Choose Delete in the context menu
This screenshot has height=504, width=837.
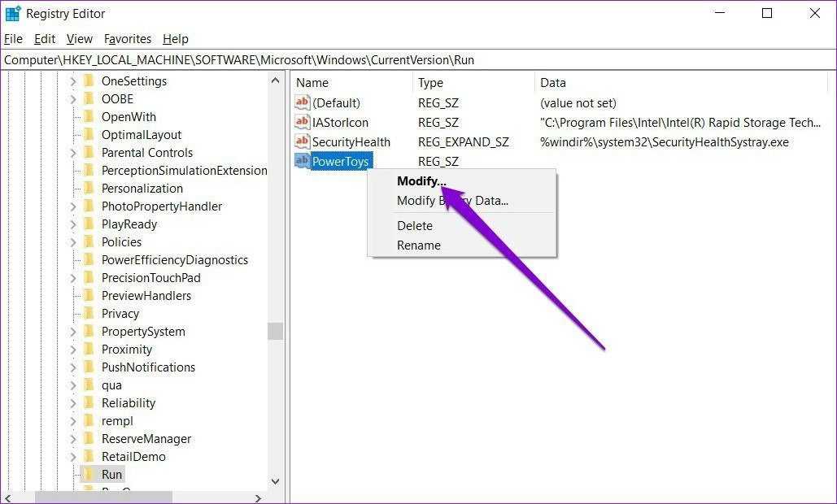click(x=414, y=225)
